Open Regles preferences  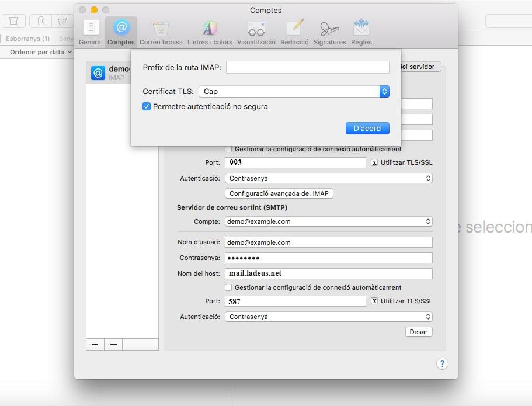[x=361, y=32]
